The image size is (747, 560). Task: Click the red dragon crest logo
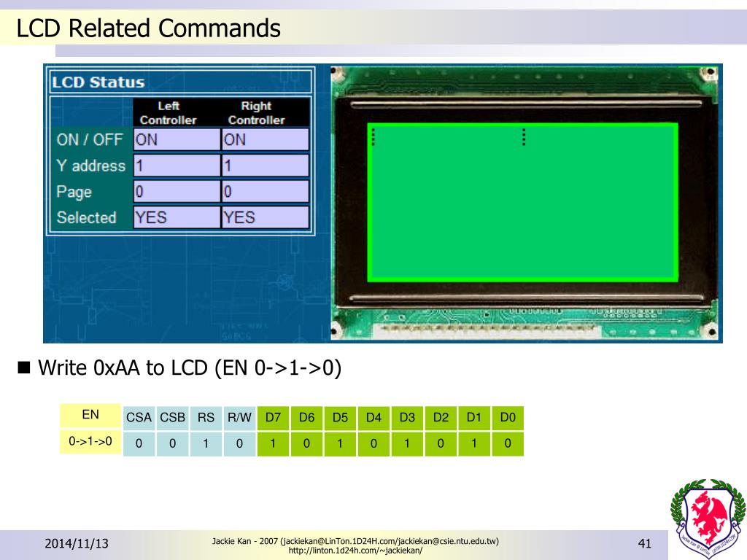pyautogui.click(x=708, y=519)
